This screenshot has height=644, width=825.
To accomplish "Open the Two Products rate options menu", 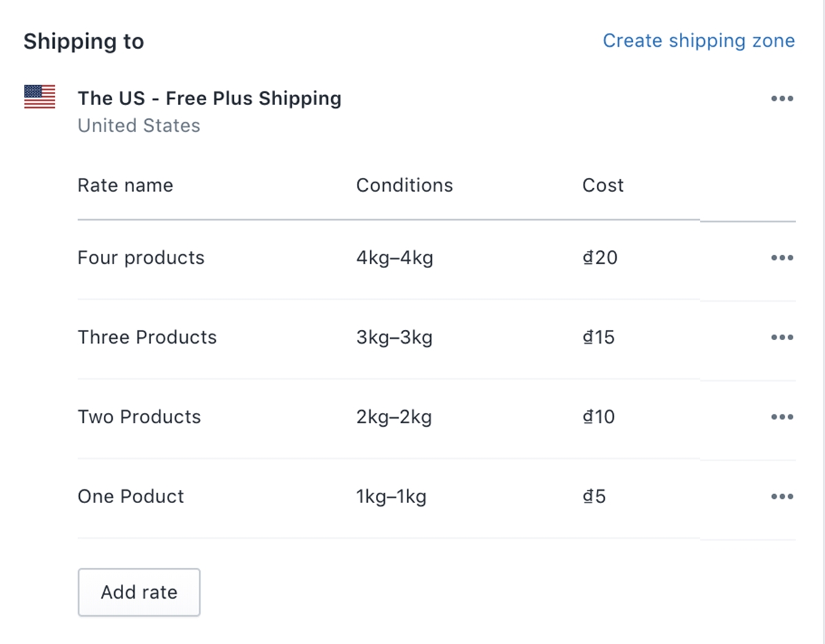I will click(x=782, y=417).
